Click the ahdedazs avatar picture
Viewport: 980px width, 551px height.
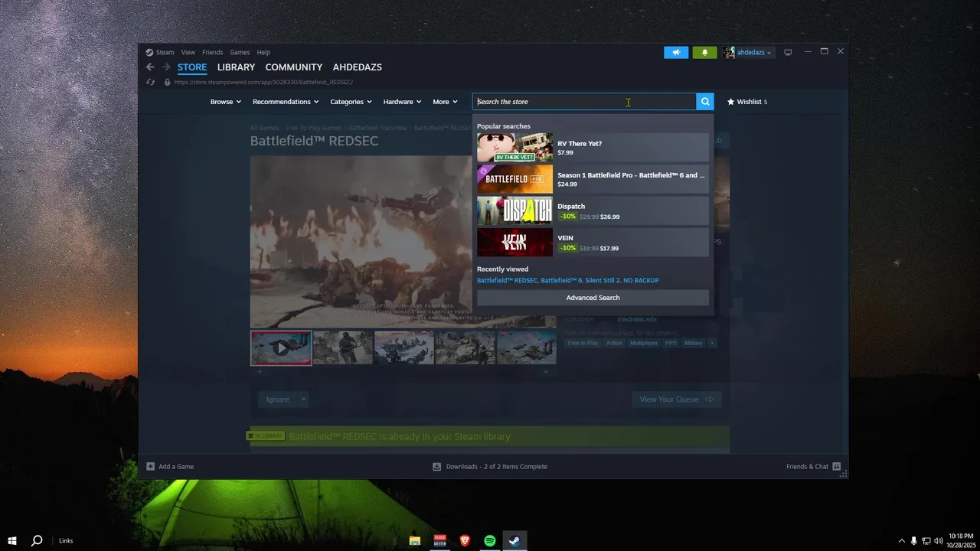pyautogui.click(x=728, y=52)
